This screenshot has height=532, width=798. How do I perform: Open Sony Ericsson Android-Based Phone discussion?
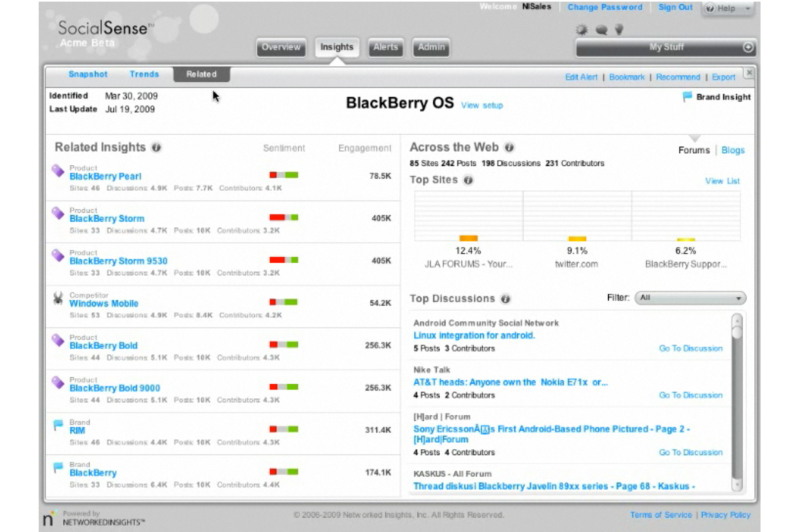(x=552, y=434)
